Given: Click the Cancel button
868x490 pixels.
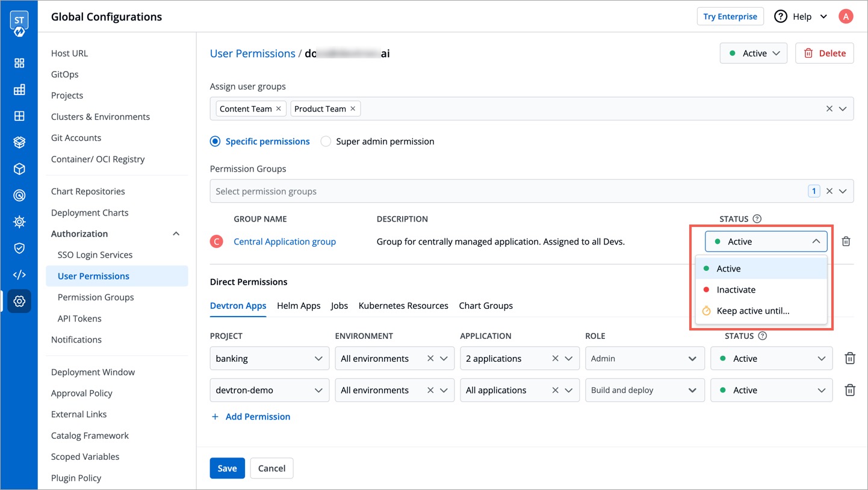Looking at the screenshot, I should pyautogui.click(x=271, y=468).
